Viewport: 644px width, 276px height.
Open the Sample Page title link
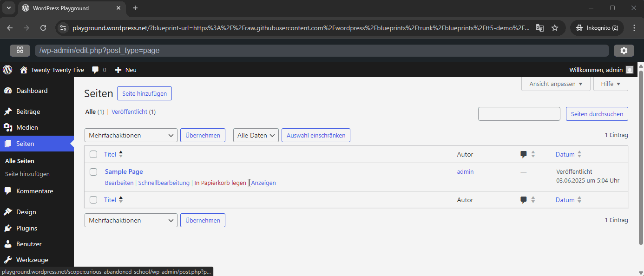coord(124,172)
